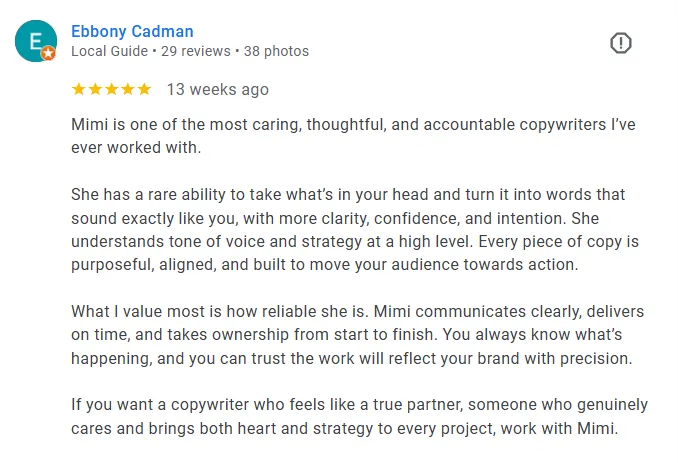The width and height of the screenshot is (678, 463).
Task: Click the fourth yellow rating star
Action: coord(127,89)
